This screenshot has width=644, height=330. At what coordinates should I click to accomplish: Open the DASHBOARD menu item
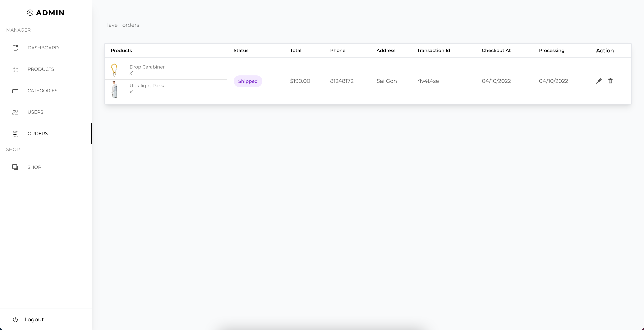46,48
